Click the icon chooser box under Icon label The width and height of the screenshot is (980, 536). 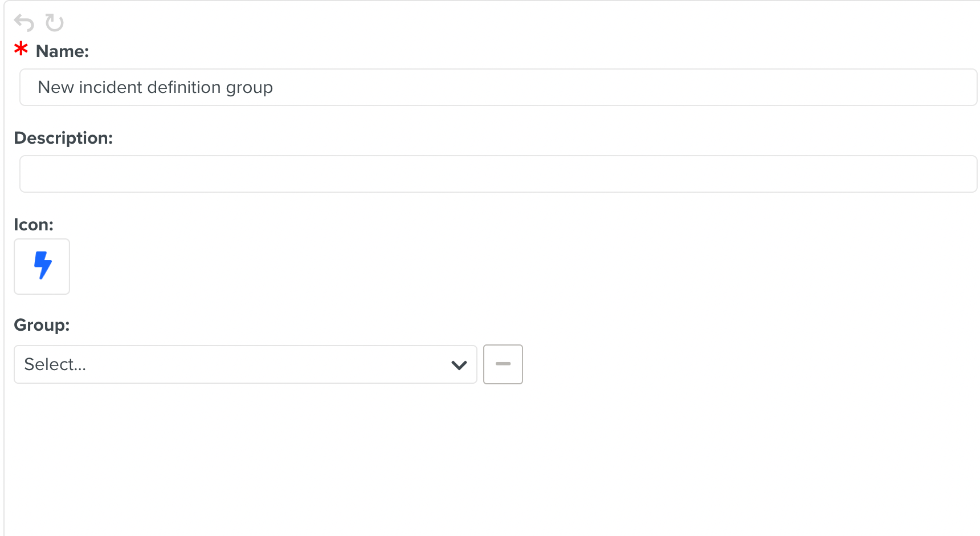coord(42,266)
